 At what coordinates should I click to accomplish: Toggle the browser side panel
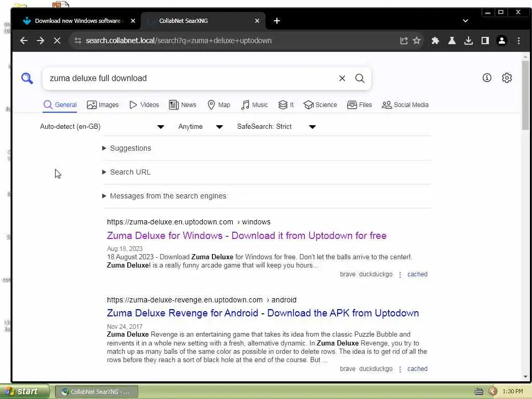pyautogui.click(x=485, y=41)
